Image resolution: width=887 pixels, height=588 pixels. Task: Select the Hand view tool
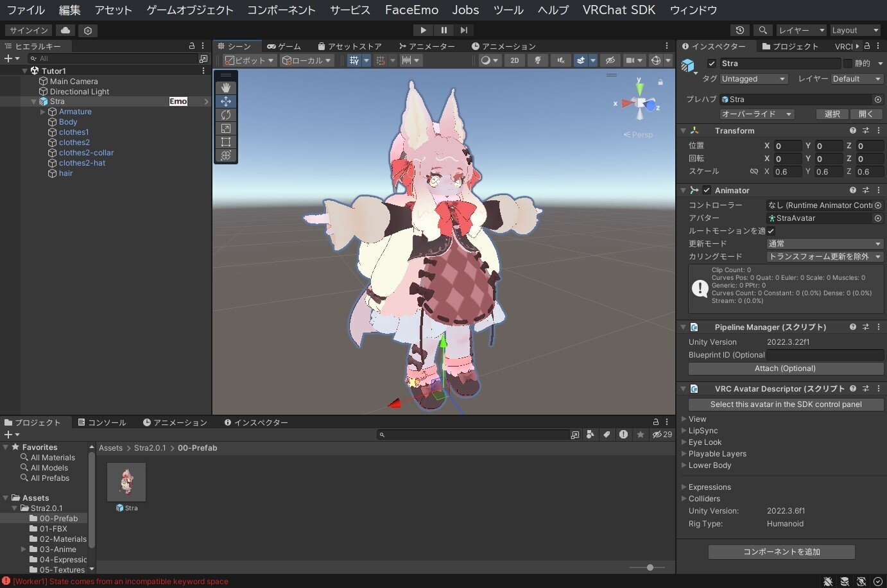pos(226,87)
